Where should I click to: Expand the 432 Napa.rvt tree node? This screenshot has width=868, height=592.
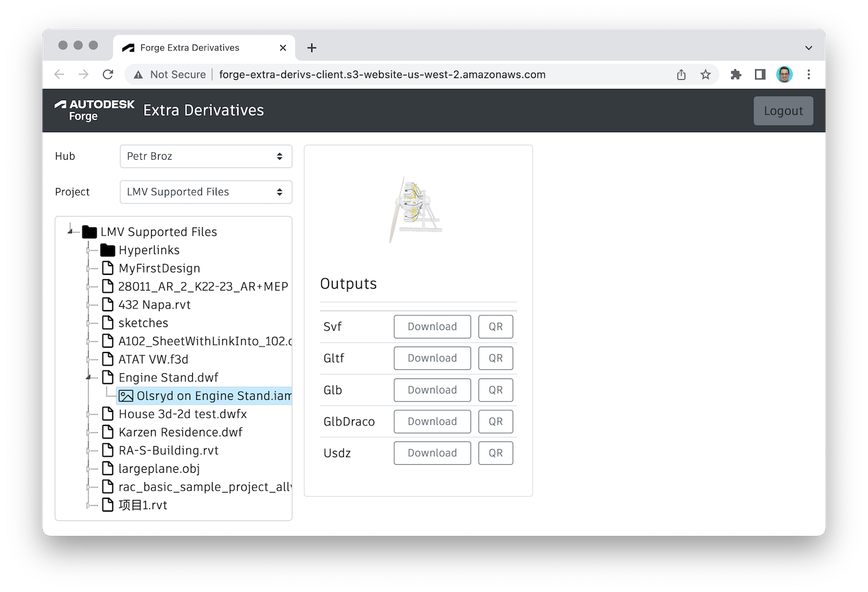point(89,305)
